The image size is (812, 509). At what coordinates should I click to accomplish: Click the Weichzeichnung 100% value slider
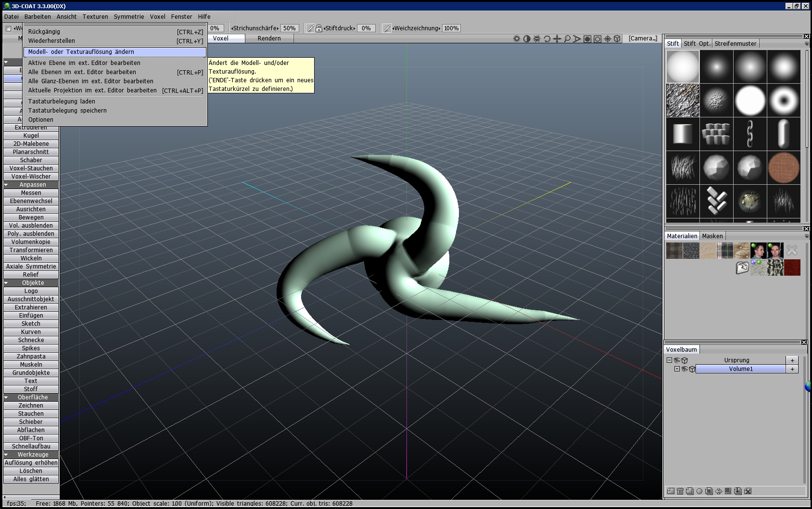click(x=451, y=28)
